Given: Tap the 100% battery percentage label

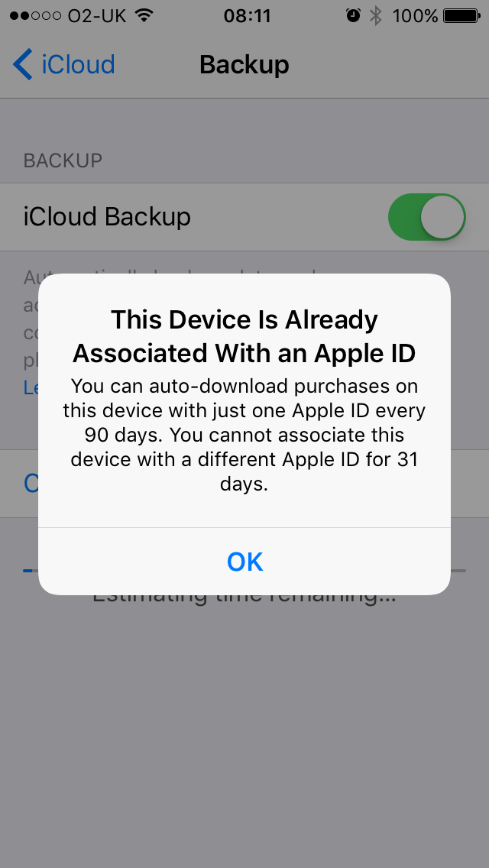Looking at the screenshot, I should [415, 15].
